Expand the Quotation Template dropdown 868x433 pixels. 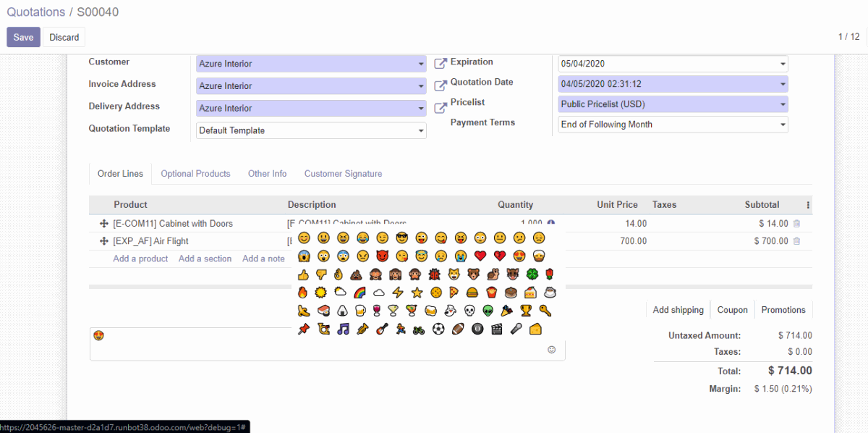coord(421,131)
